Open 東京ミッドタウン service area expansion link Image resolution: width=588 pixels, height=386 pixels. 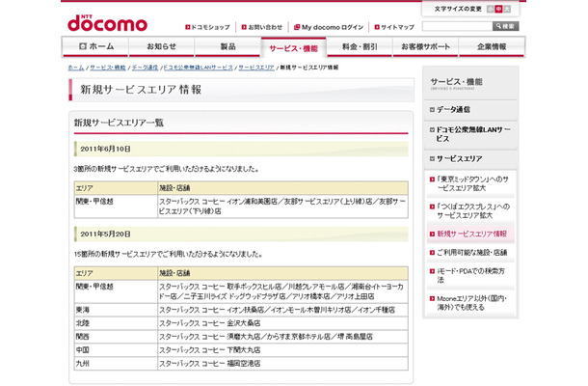point(470,183)
